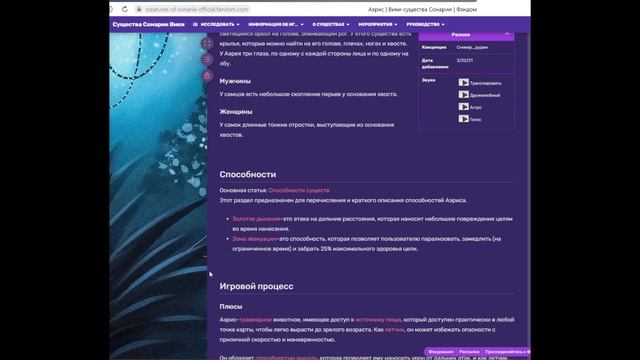
Task: Click the creatures-of-sonaria fandom URL field
Action: (x=197, y=9)
